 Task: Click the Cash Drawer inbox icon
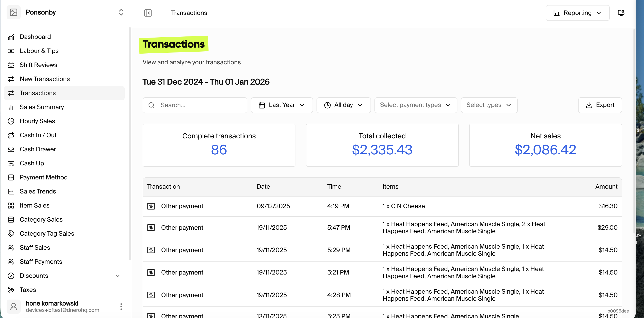tap(11, 149)
